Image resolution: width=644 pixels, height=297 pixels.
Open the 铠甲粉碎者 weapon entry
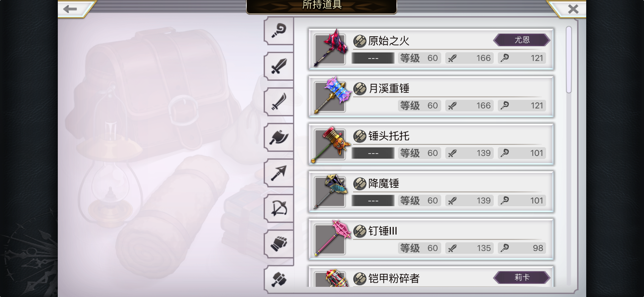[431, 277]
